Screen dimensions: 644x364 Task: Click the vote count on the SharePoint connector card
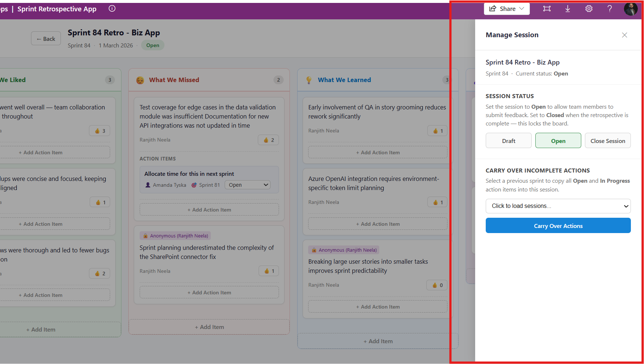point(268,271)
